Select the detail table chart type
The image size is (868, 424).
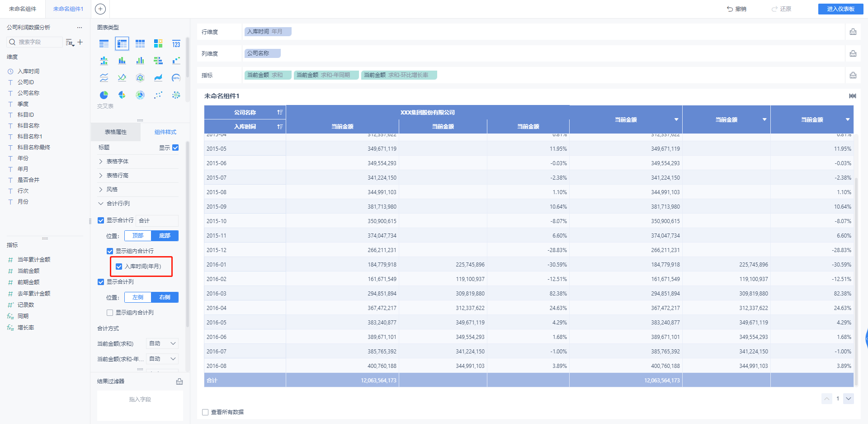140,43
